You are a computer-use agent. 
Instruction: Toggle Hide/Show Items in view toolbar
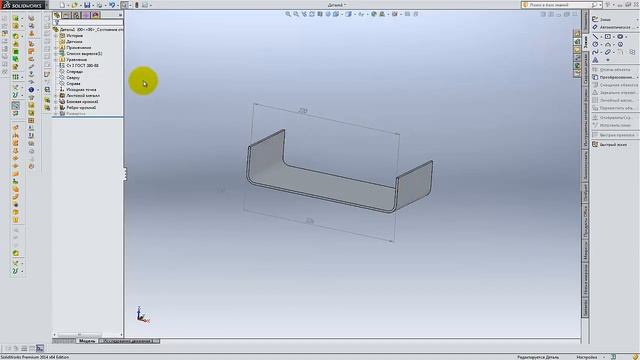tap(361, 14)
